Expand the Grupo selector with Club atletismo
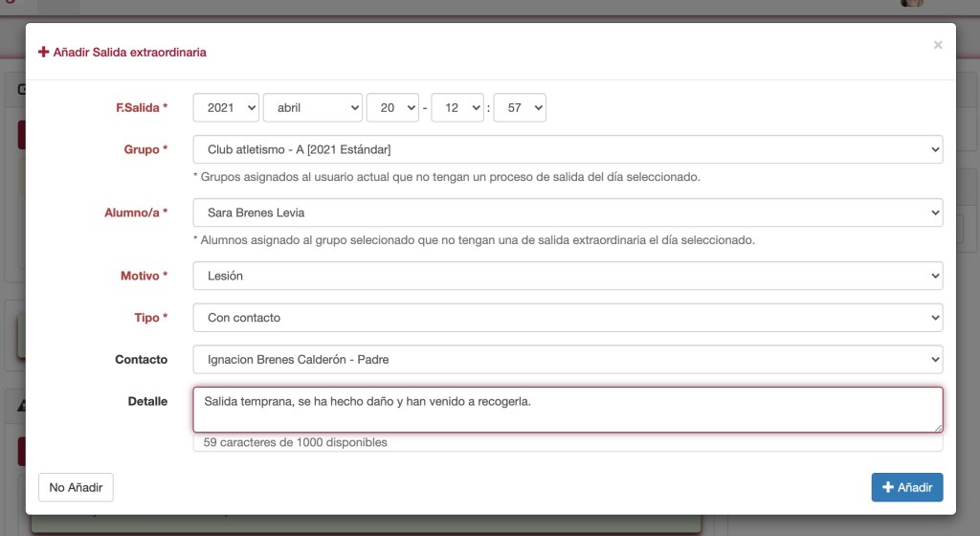Image resolution: width=980 pixels, height=536 pixels. [568, 149]
